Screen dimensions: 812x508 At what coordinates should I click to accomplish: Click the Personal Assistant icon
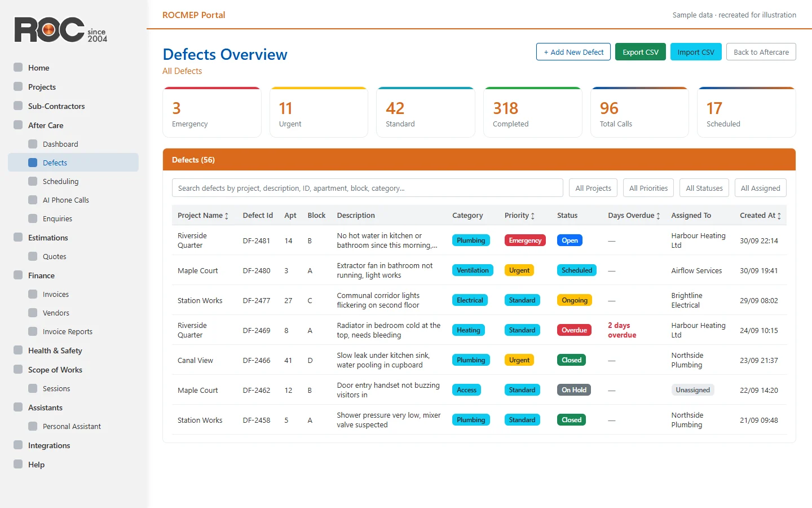tap(33, 426)
